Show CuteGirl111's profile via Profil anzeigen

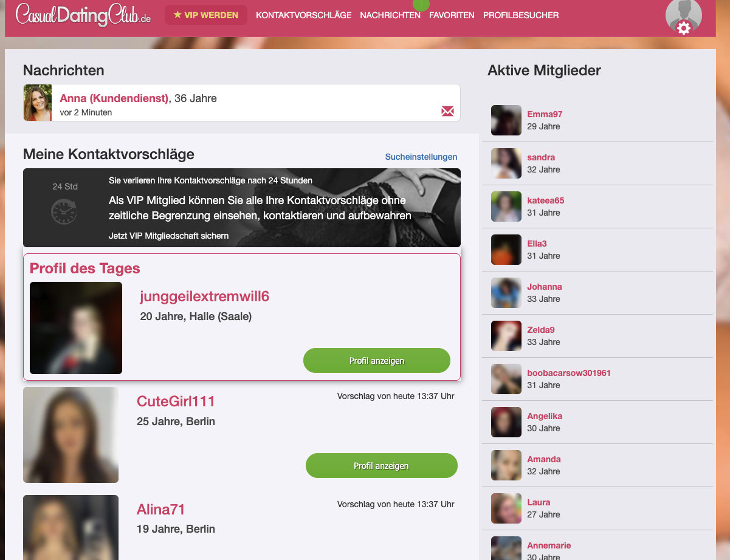pyautogui.click(x=381, y=465)
